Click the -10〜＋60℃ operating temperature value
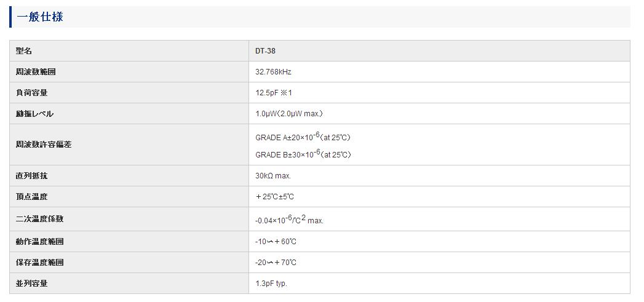The image size is (644, 302). point(276,242)
